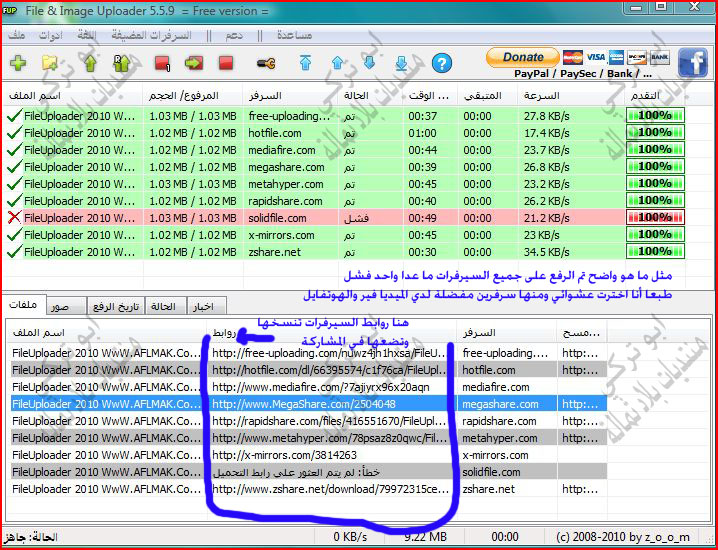Click the highlighted http://www.MegaShare.com/2504048 link

[x=304, y=404]
